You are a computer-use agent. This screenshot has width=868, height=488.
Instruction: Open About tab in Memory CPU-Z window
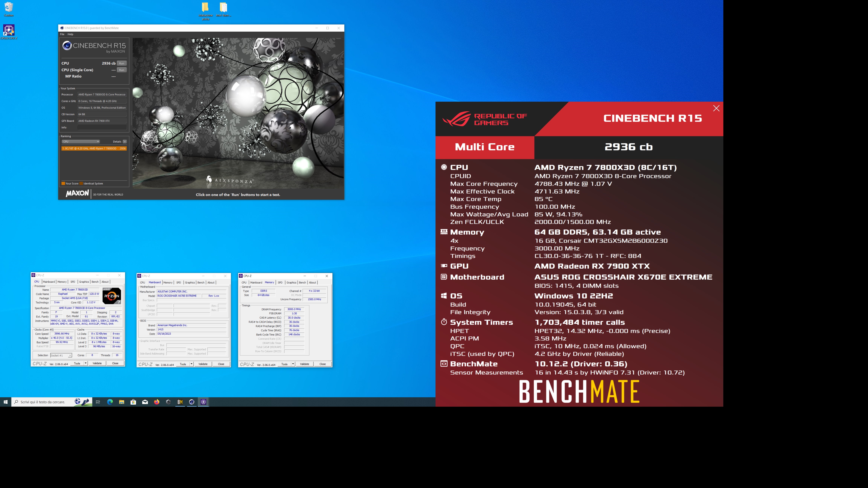[312, 283]
